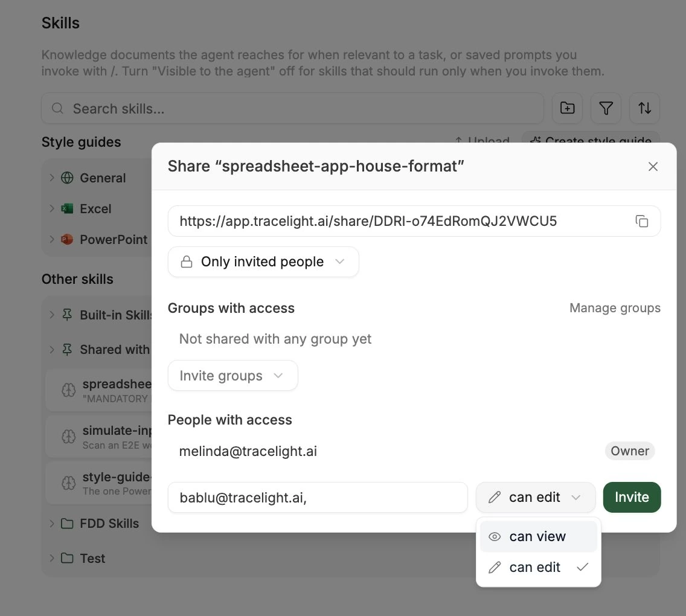
Task: Expand the Excel style guide row
Action: click(51, 209)
